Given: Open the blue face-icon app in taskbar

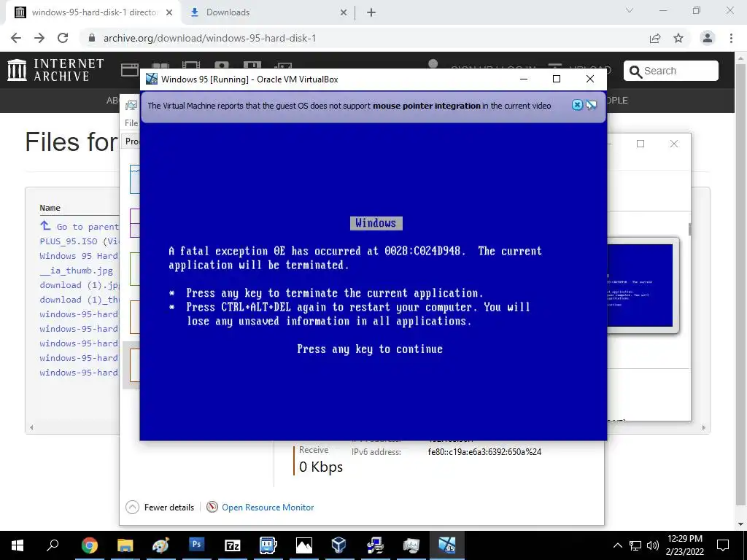Looking at the screenshot, I should [268, 545].
